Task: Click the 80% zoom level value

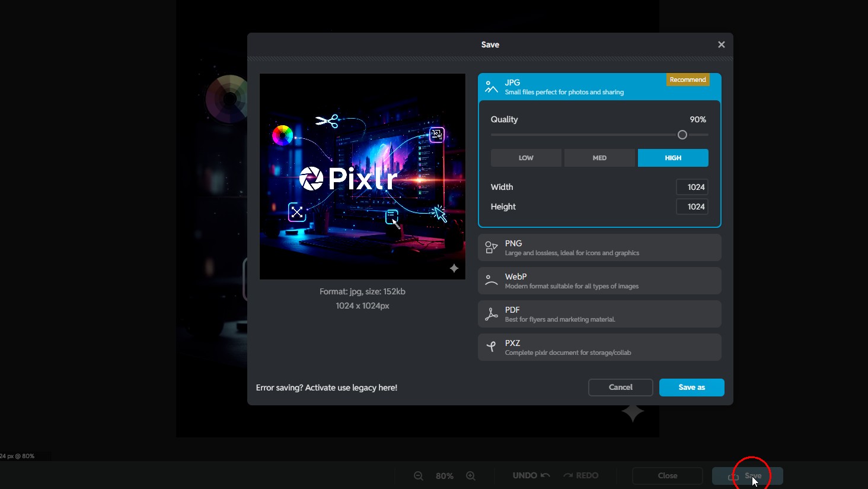Action: pos(445,476)
